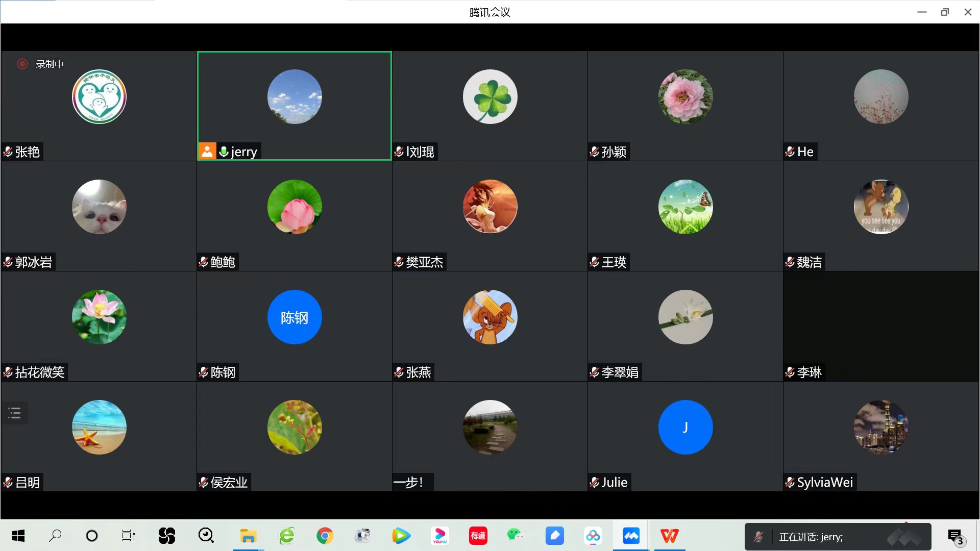
Task: Click muted mic icon beside 孙颖
Action: tap(595, 152)
